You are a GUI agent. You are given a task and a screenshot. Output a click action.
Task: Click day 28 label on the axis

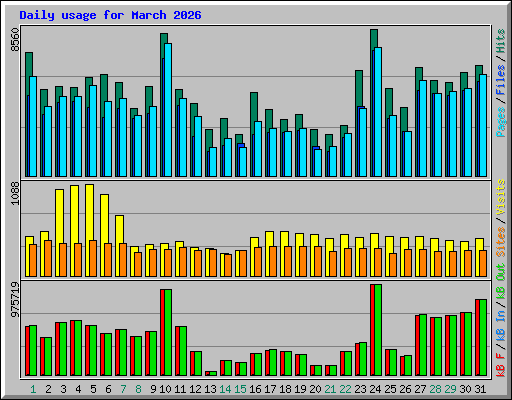click(x=435, y=389)
